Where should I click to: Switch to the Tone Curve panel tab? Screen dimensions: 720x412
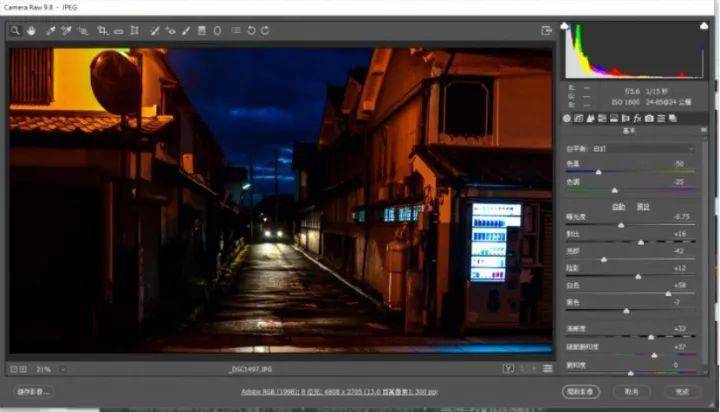[x=579, y=119]
